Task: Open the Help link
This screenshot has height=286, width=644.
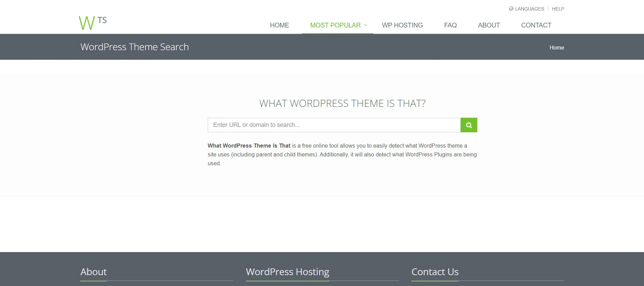Action: (558, 9)
